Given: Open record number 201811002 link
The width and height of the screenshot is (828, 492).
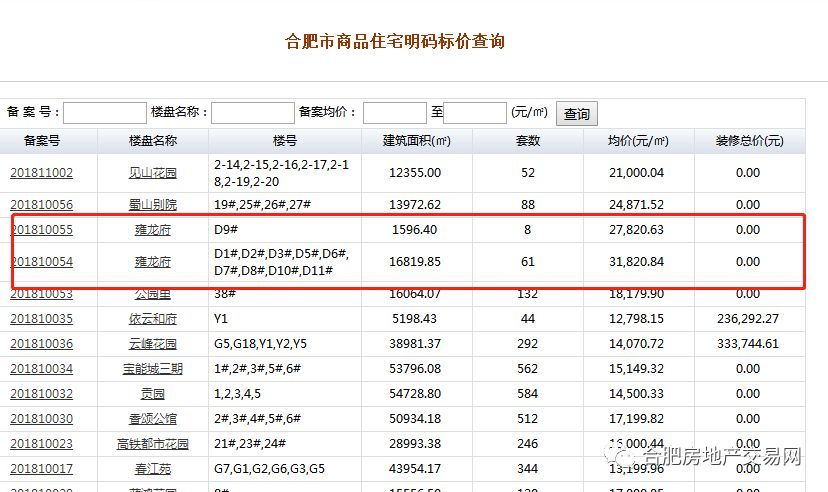Looking at the screenshot, I should coord(42,173).
